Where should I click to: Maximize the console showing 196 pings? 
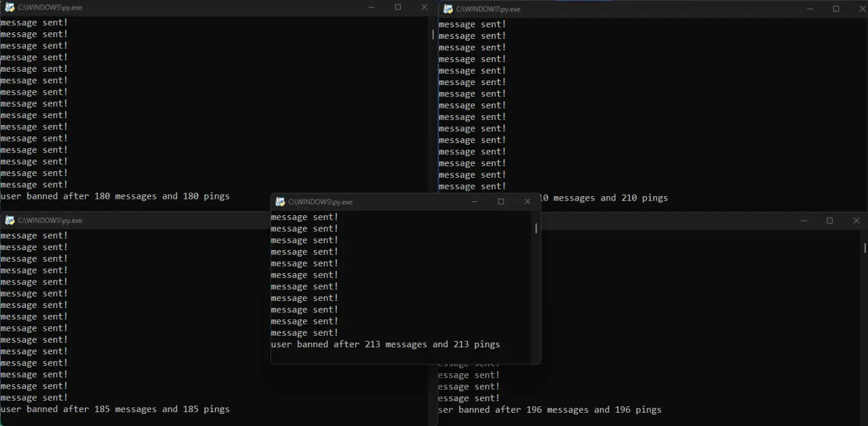830,221
